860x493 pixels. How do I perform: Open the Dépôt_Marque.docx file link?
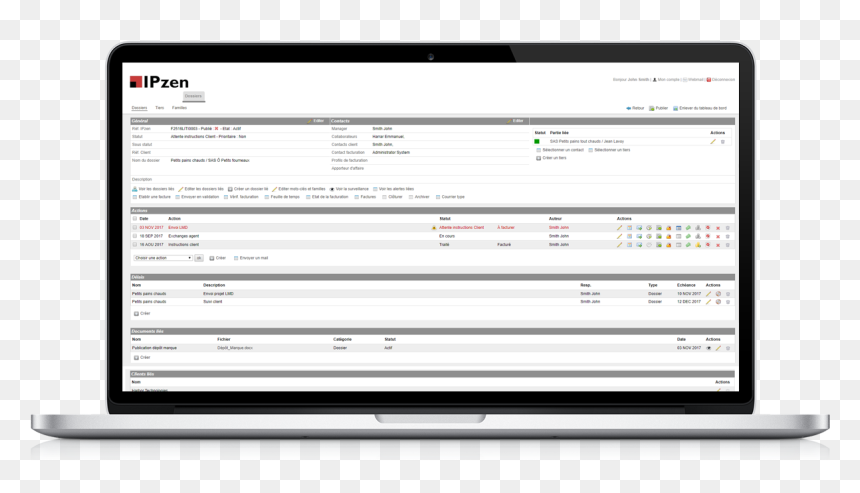pos(235,348)
